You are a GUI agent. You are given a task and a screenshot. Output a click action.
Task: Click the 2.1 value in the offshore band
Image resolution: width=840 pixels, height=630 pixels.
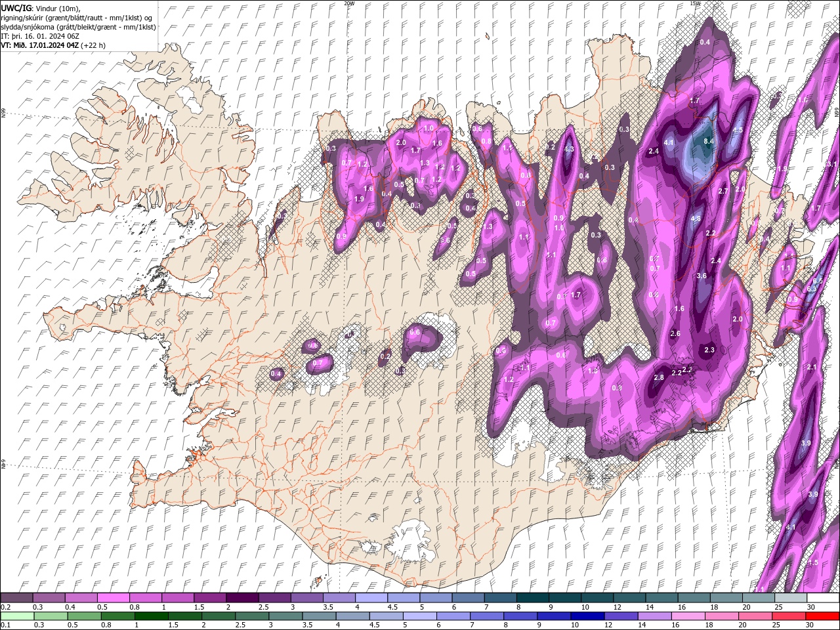(811, 367)
